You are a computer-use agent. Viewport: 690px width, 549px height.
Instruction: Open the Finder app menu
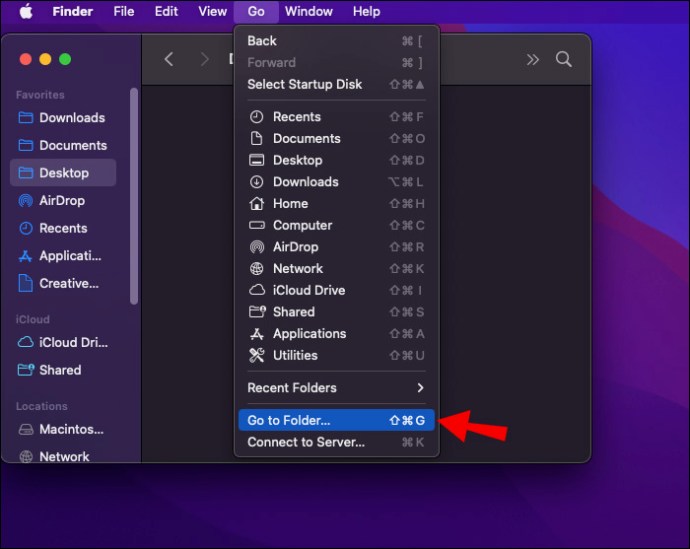point(73,11)
